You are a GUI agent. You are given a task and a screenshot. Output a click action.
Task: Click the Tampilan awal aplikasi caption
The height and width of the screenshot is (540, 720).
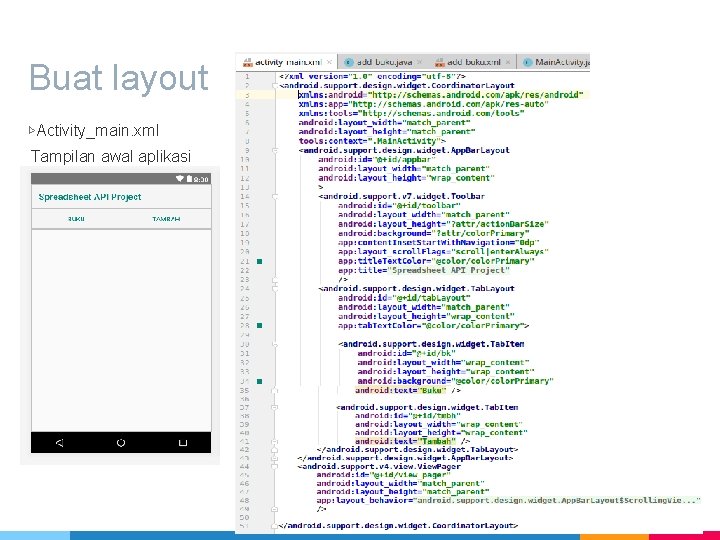111,157
